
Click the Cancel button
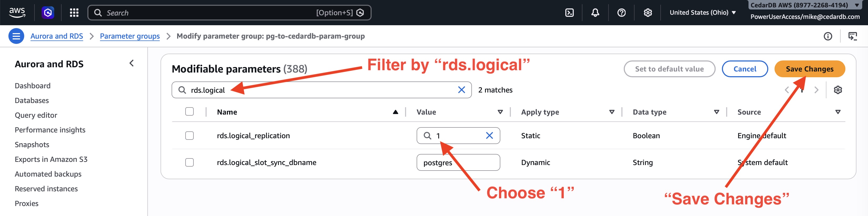745,69
